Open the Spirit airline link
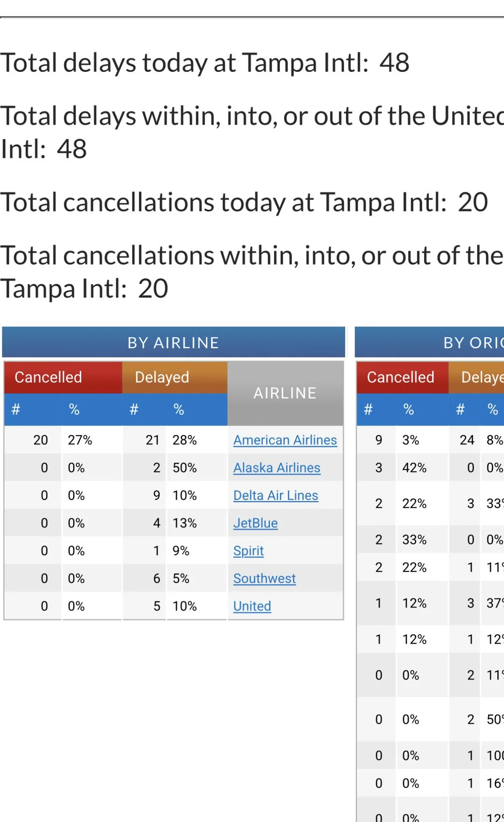Viewport: 504px width, 822px height. (x=248, y=551)
